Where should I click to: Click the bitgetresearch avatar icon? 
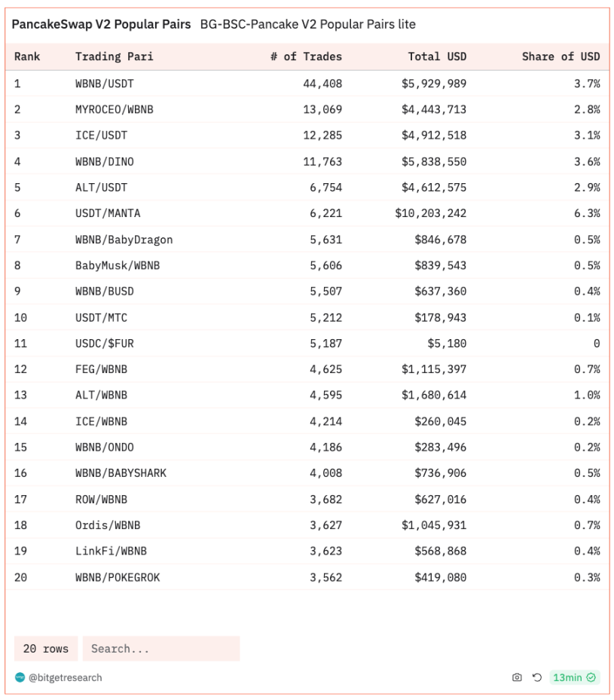(20, 677)
